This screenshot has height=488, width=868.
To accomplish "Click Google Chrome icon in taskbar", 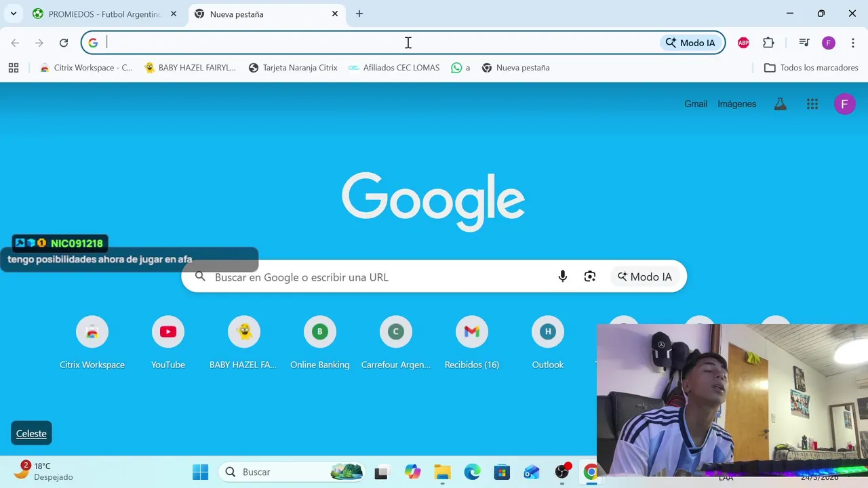I will pyautogui.click(x=591, y=472).
